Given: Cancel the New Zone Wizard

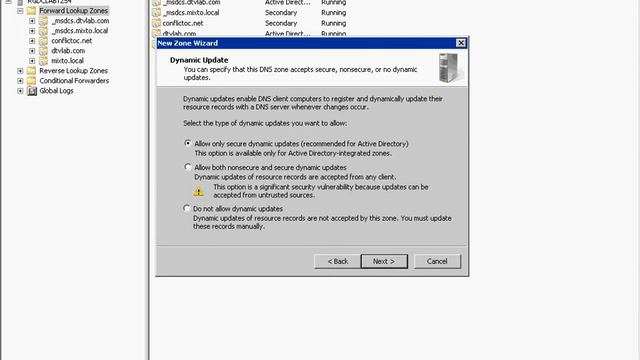Looking at the screenshot, I should tap(437, 261).
